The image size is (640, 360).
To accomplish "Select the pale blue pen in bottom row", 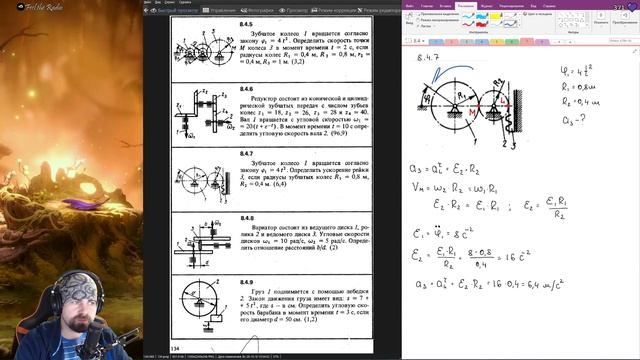I will pyautogui.click(x=496, y=24).
